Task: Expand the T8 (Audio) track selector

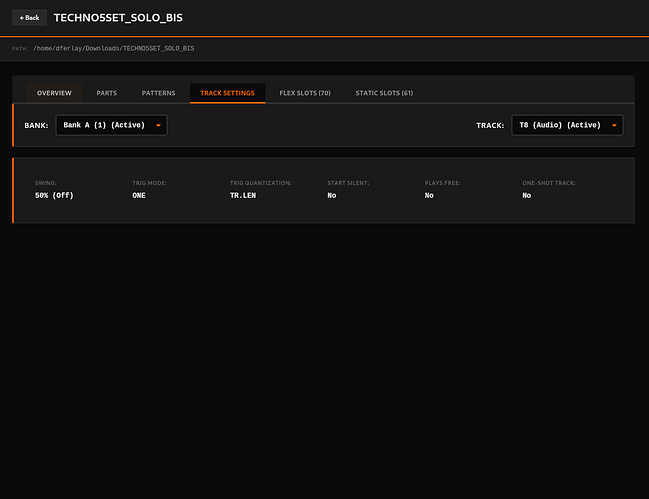Action: point(566,125)
